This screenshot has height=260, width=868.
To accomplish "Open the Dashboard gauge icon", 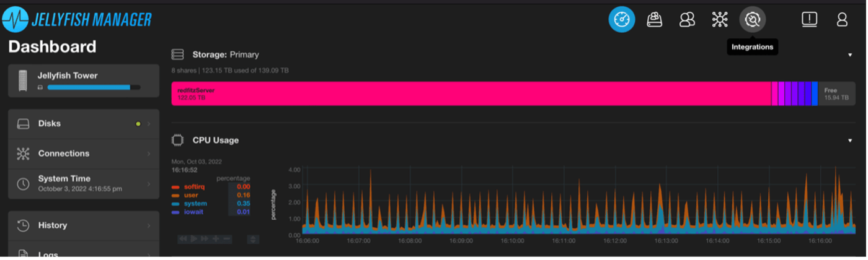I will click(621, 20).
